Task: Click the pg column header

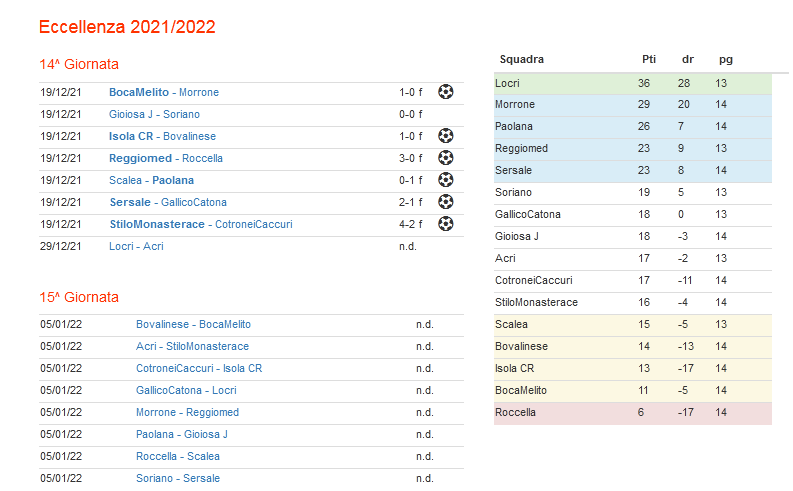Action: coord(726,60)
